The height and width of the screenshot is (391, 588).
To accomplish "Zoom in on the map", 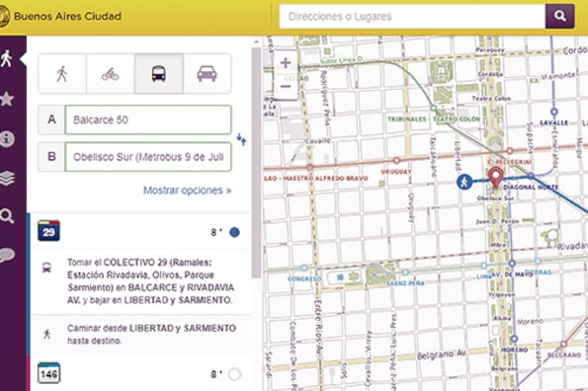I will click(286, 63).
